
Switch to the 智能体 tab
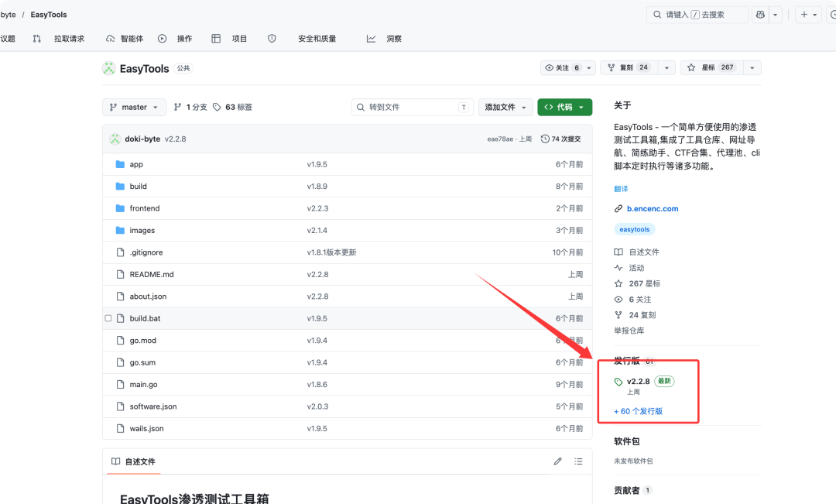(125, 39)
